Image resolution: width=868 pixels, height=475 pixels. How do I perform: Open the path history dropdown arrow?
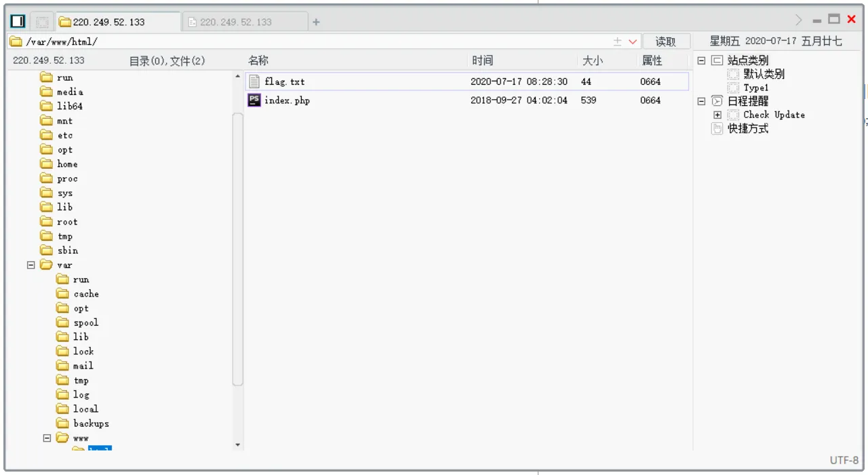pyautogui.click(x=633, y=42)
